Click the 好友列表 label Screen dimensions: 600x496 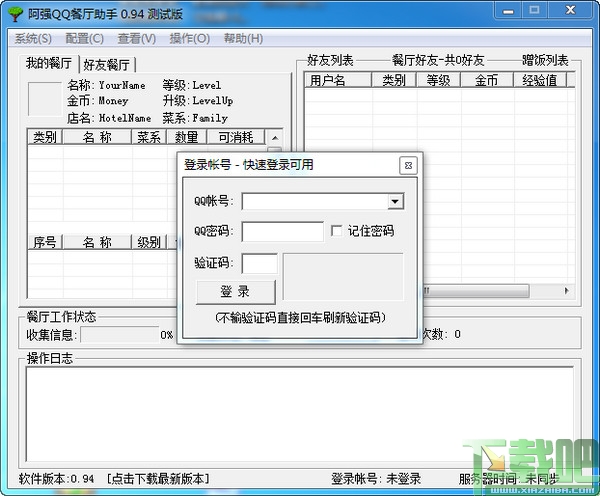click(x=330, y=60)
